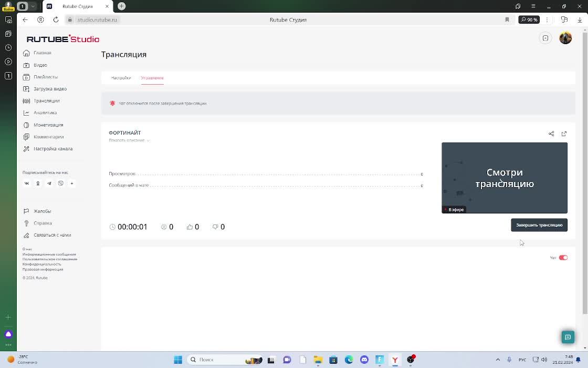Open Microsoft Edge from the taskbar
This screenshot has width=588, height=368.
(x=349, y=360)
